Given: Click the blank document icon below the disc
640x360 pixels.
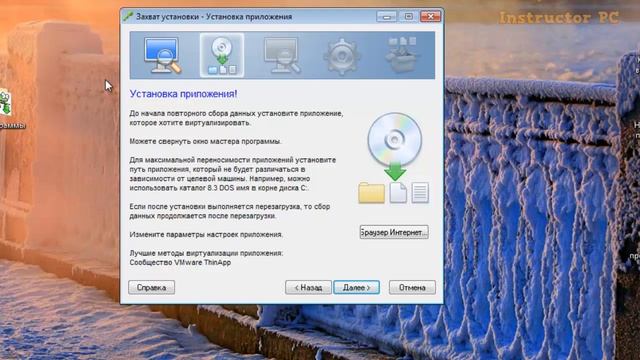Looking at the screenshot, I should [398, 193].
